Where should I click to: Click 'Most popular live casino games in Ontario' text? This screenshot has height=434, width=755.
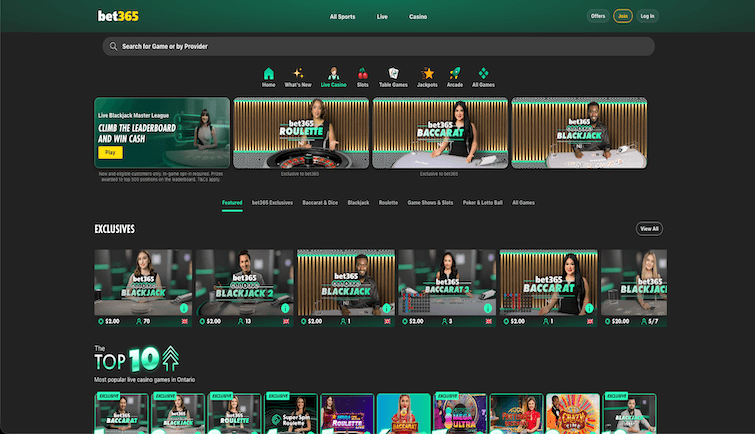coord(144,380)
